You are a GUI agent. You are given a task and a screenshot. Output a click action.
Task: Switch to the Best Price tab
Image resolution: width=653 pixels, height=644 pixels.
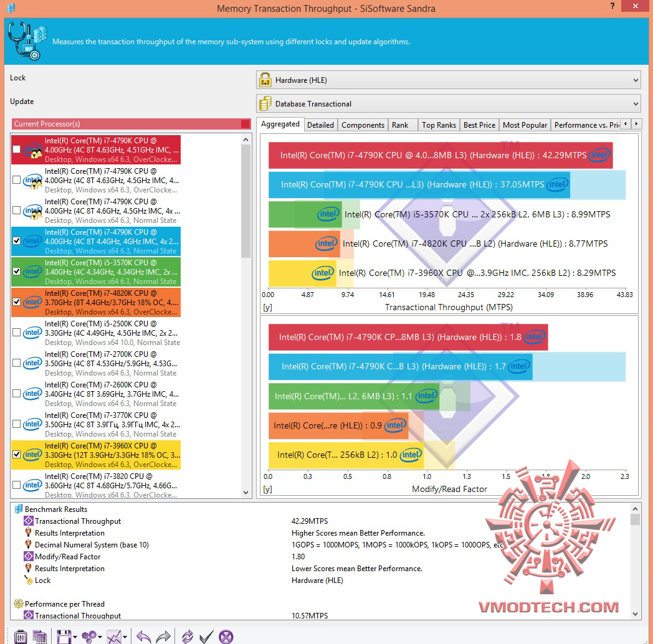coord(479,125)
